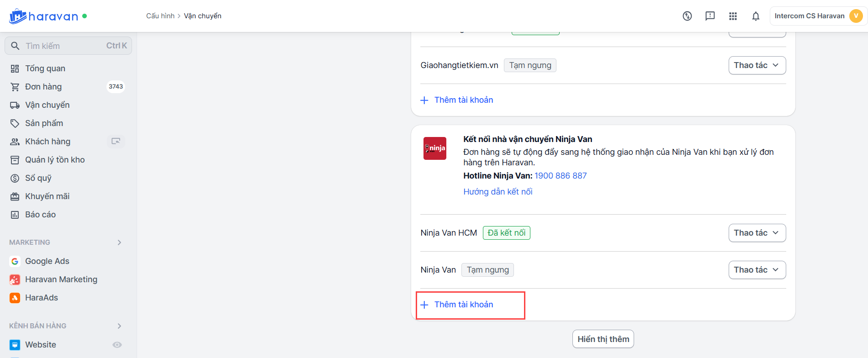Click Kết nối nhà vận chuyển Ninja Van heading
868x358 pixels.
click(x=528, y=139)
